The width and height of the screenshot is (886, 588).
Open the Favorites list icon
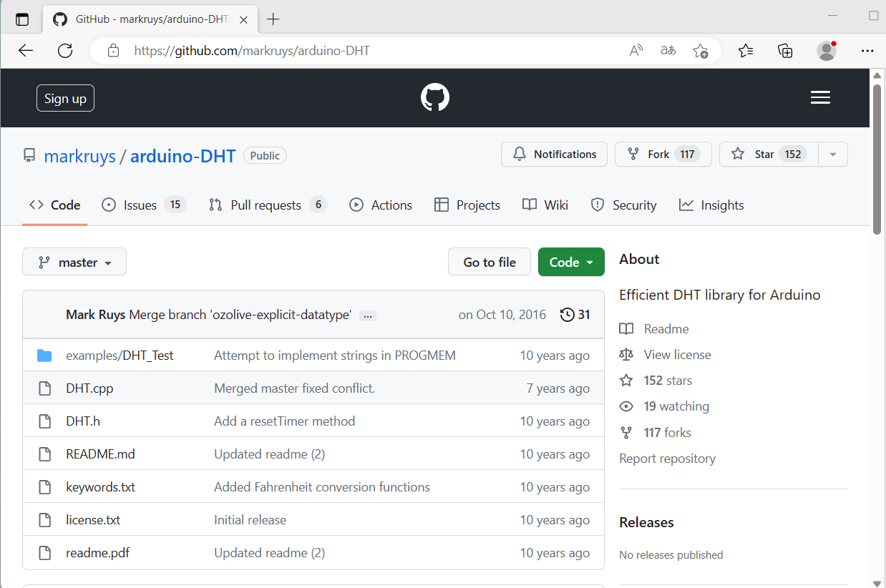tap(746, 51)
